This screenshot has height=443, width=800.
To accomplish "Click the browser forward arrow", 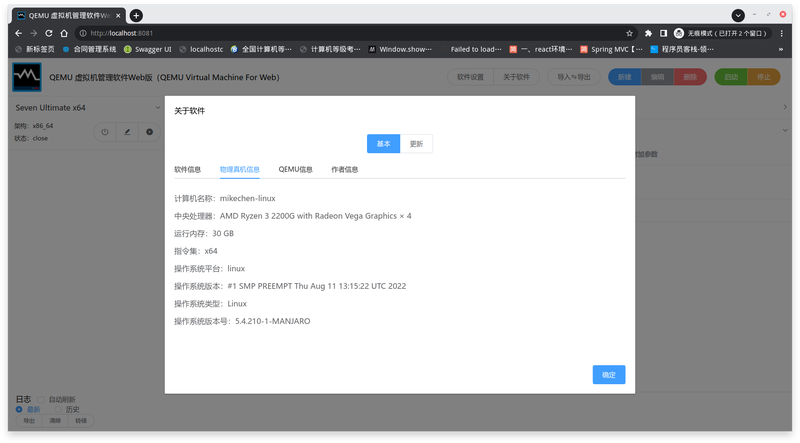I will click(x=34, y=33).
